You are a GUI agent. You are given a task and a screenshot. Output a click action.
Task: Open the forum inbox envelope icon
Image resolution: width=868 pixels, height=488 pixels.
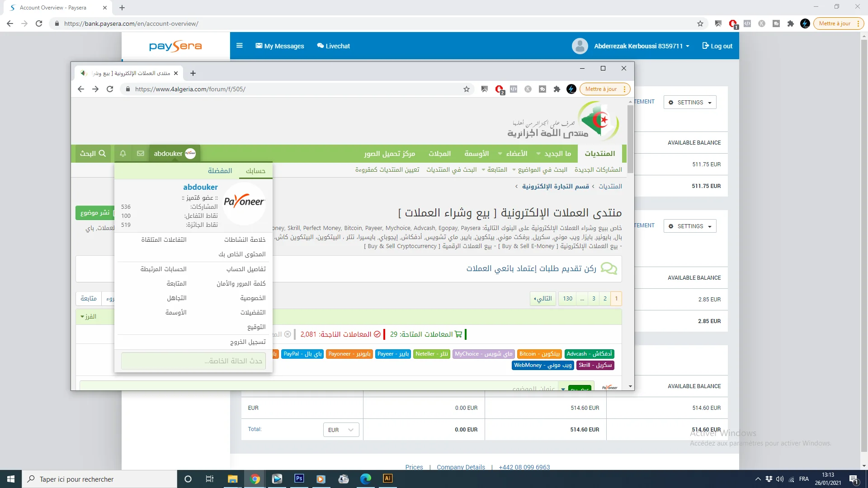pos(141,154)
